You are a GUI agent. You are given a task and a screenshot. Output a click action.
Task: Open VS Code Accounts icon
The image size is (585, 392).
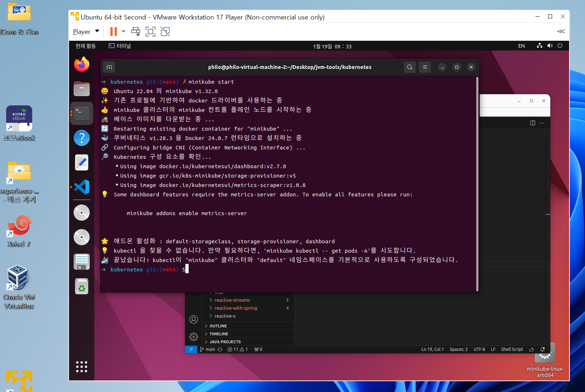click(194, 319)
